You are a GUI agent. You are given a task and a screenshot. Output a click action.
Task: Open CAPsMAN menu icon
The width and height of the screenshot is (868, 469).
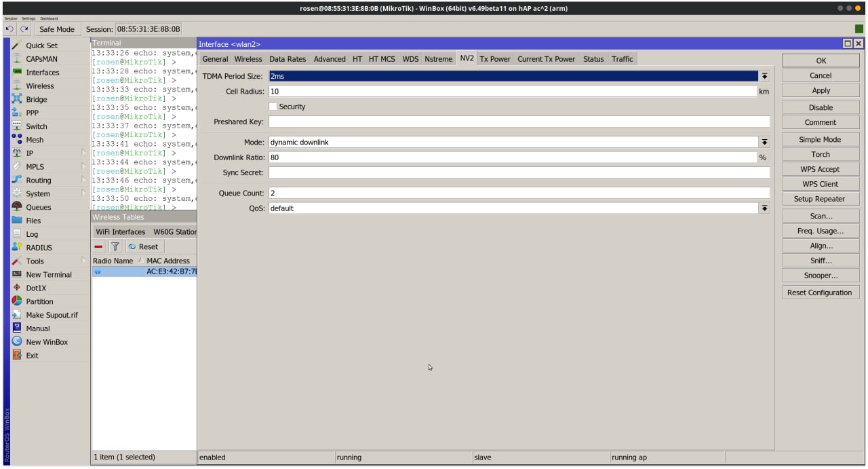click(17, 59)
